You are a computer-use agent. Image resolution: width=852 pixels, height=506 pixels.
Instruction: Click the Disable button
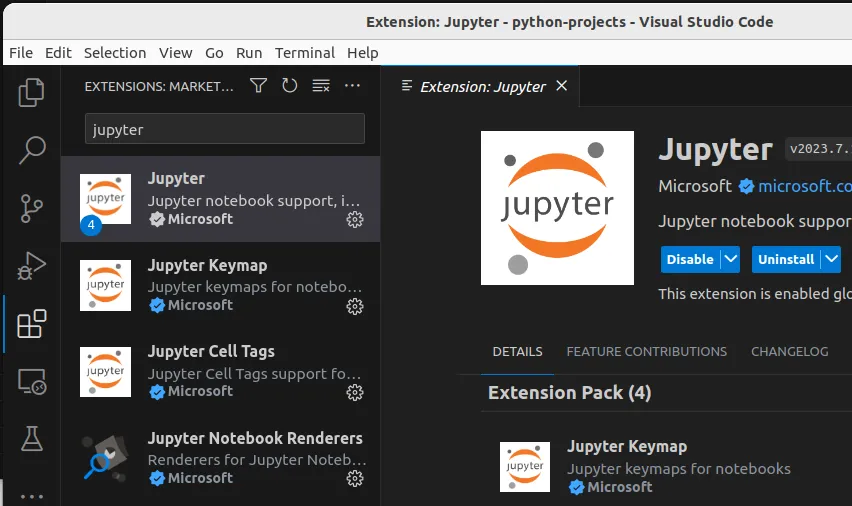coord(690,259)
